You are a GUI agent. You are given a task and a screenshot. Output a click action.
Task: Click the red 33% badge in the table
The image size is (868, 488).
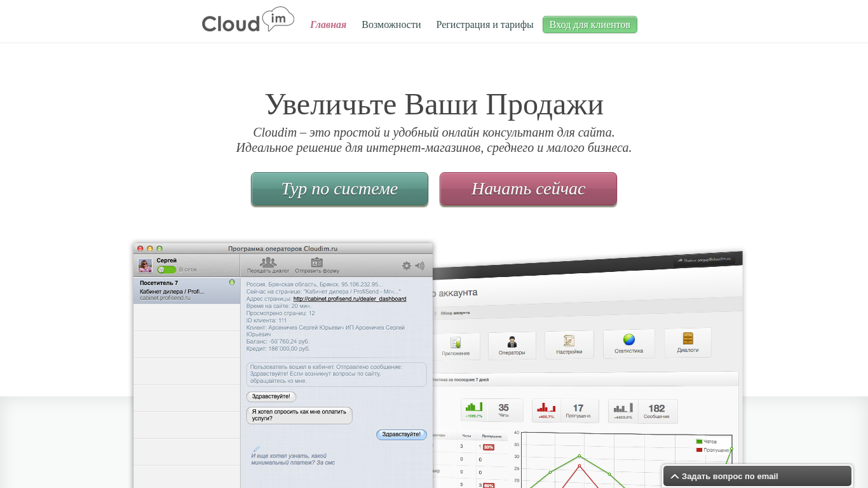[489, 447]
